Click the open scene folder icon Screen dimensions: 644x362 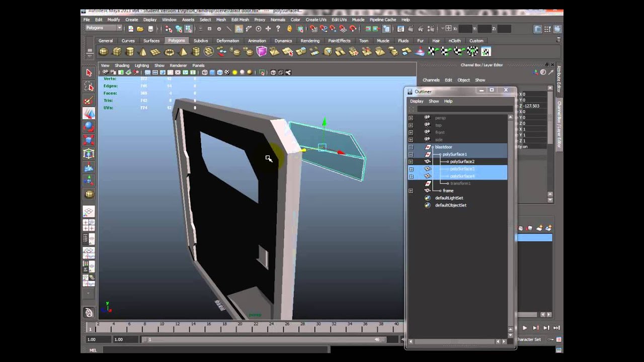pos(140,29)
